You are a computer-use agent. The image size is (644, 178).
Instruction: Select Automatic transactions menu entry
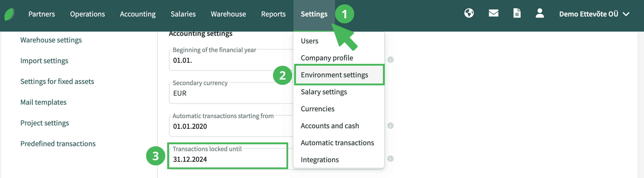tap(337, 143)
